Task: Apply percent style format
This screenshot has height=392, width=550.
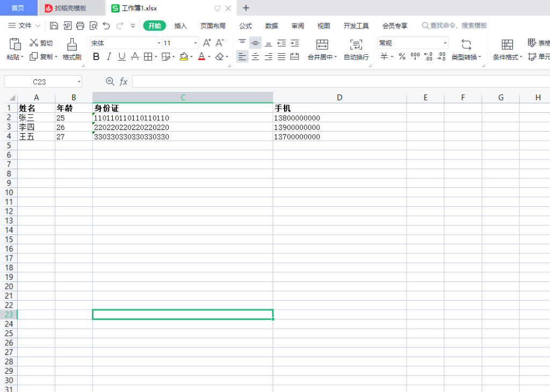Action: [x=402, y=56]
